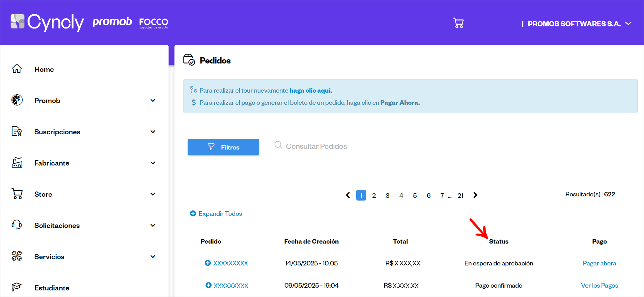Viewport: 644px width, 297px height.
Task: Click the Solicitaciones headset icon
Action: point(17,225)
